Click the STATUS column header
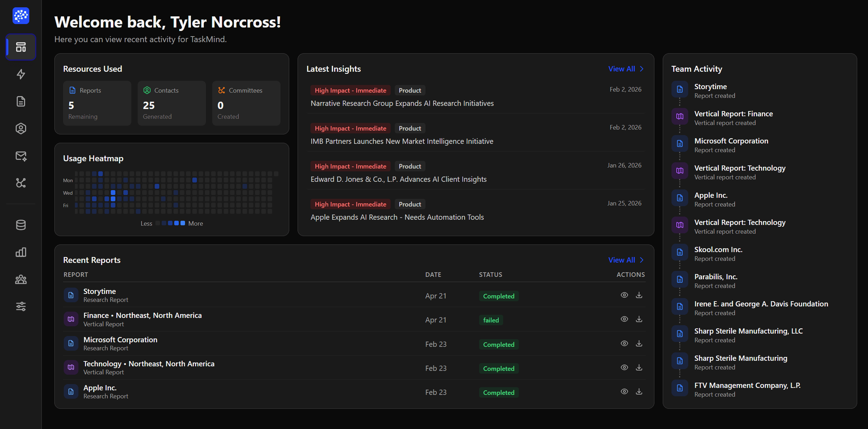The width and height of the screenshot is (868, 429). pos(491,275)
